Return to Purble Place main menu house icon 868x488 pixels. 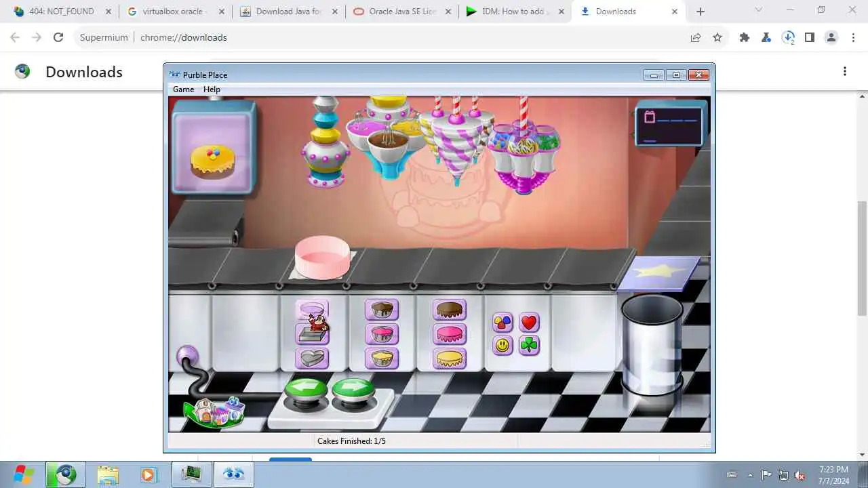pyautogui.click(x=215, y=411)
